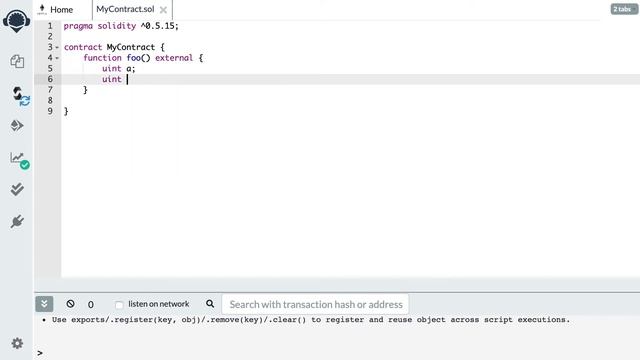Collapse the function fold arrow on line 4

pos(57,58)
